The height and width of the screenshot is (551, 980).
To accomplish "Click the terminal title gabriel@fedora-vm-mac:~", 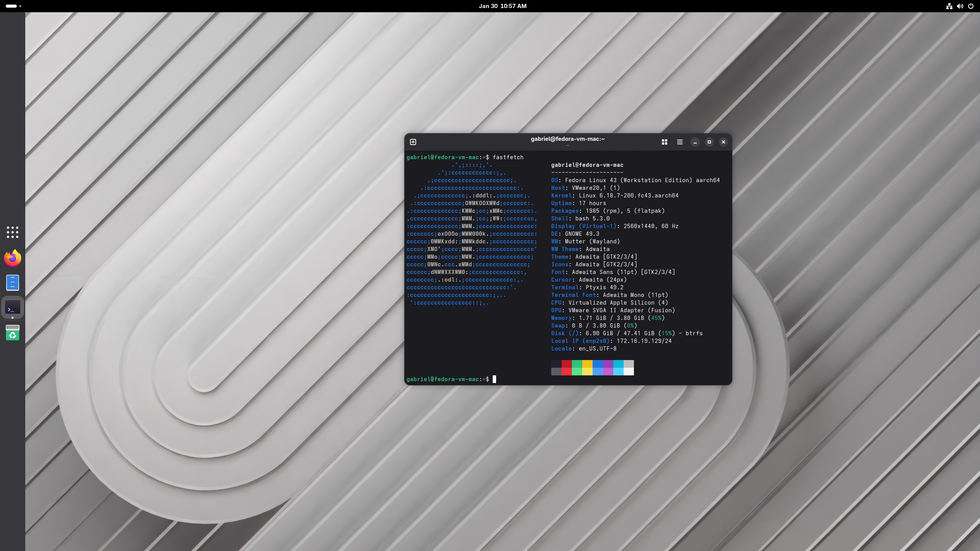I will [567, 139].
